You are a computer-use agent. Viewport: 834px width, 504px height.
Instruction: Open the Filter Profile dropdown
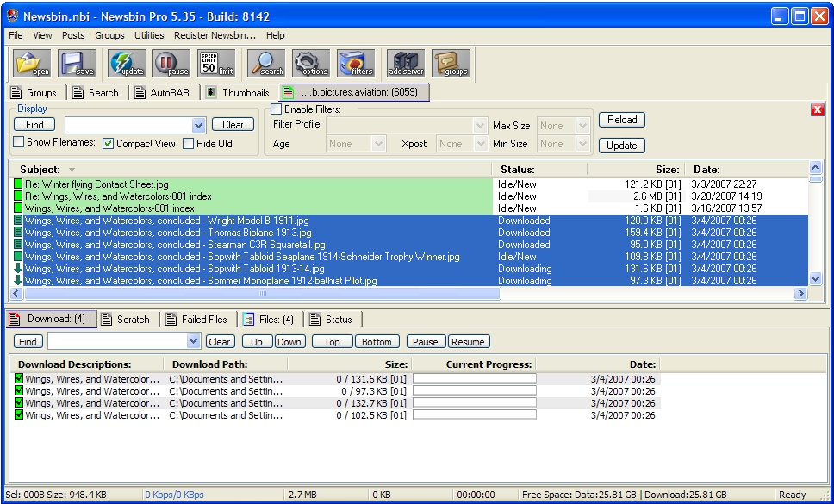click(480, 126)
